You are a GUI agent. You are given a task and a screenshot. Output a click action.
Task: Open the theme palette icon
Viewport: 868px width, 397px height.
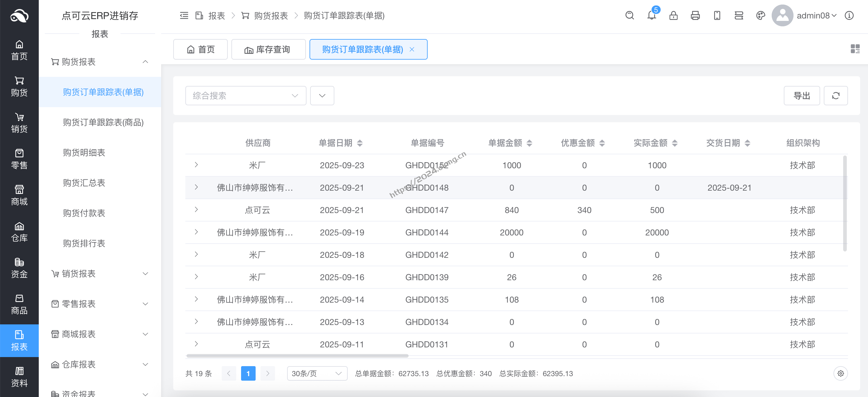click(x=760, y=15)
